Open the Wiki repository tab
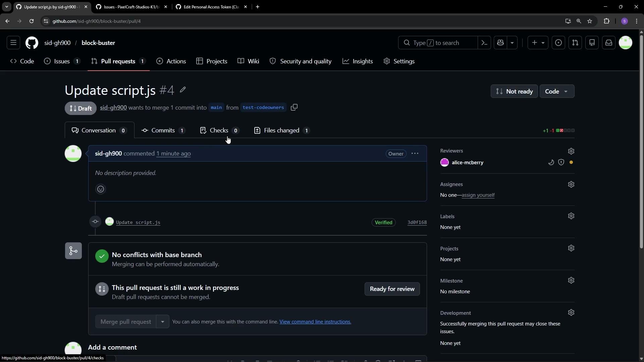This screenshot has width=644, height=362. click(248, 61)
